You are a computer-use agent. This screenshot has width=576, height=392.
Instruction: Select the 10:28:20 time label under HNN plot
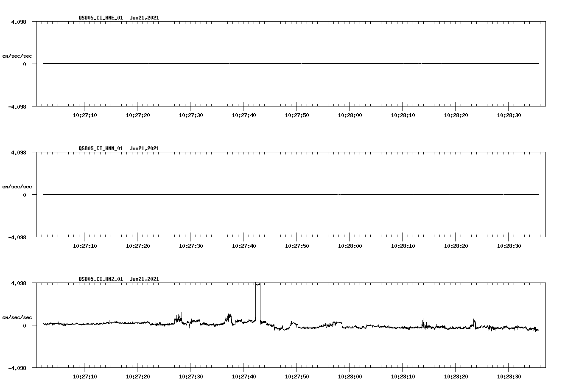point(456,246)
